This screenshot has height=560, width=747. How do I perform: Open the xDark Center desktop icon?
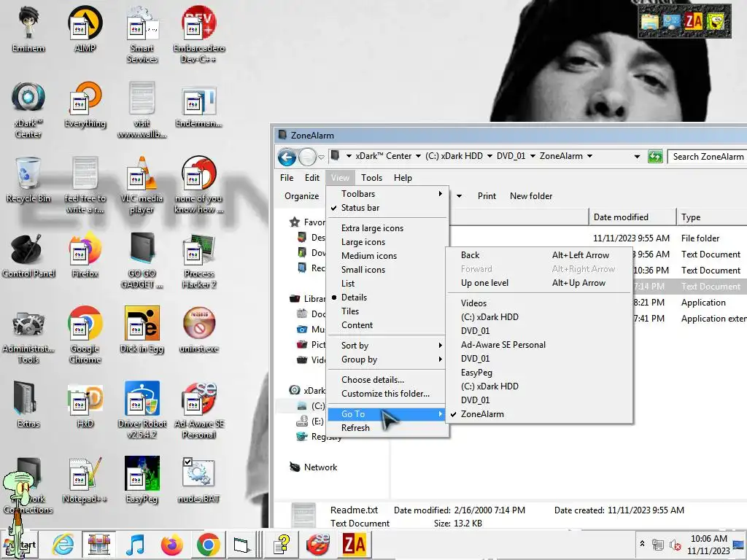click(28, 109)
